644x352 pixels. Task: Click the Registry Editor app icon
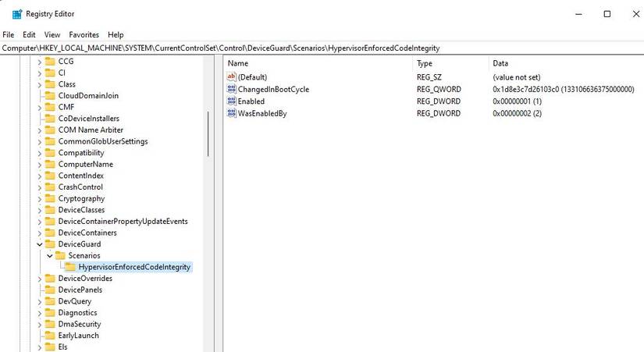[x=17, y=14]
